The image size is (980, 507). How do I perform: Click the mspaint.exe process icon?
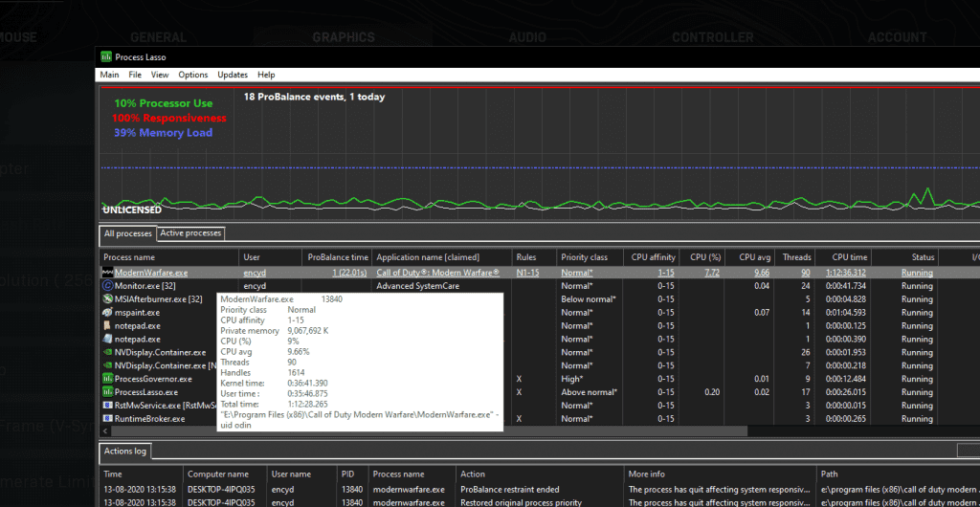click(107, 312)
